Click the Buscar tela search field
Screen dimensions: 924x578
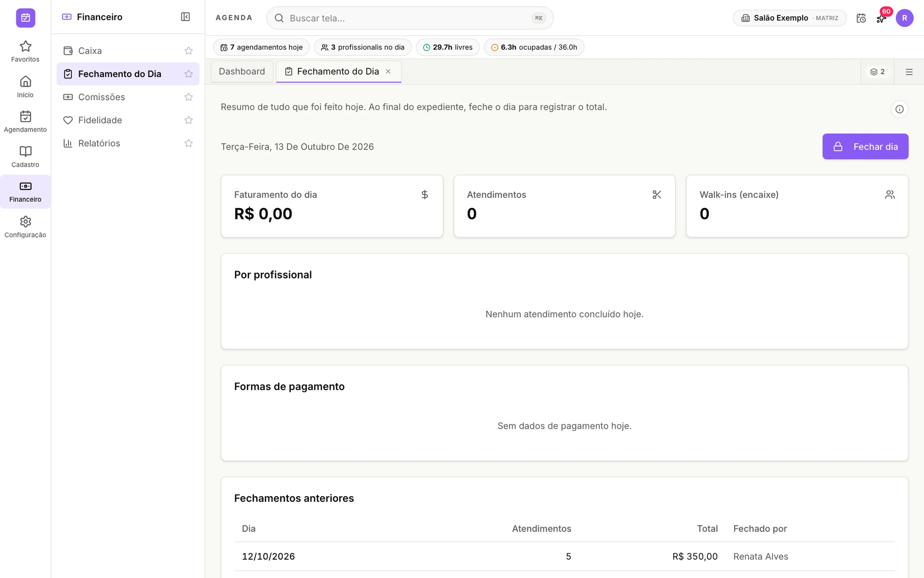[x=410, y=18]
